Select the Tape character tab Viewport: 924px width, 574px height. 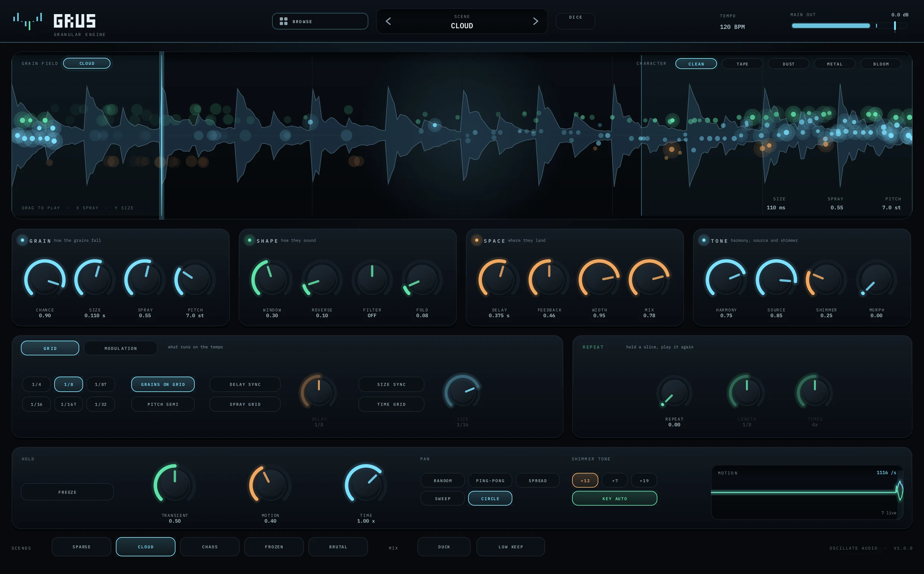[742, 64]
